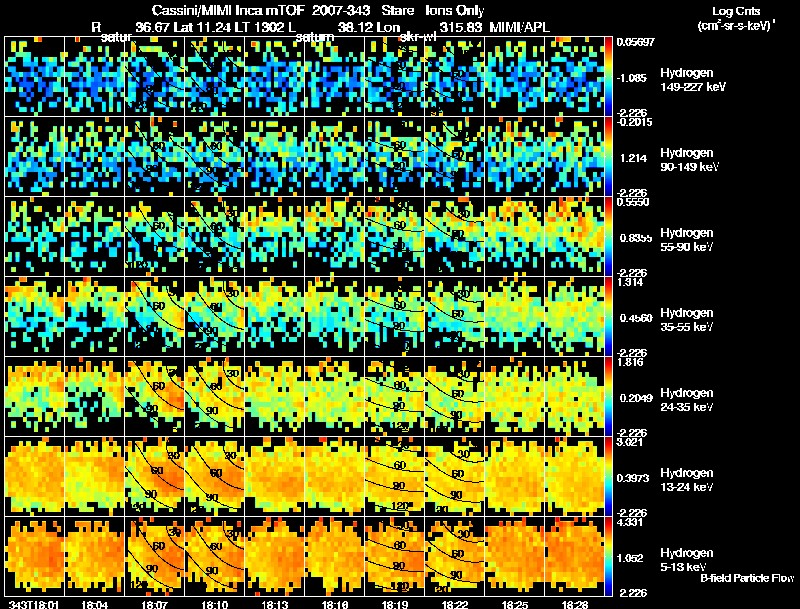Select the 149-227 keV image panel at 18:10
Viewport: 800px width, 609px height.
(x=214, y=77)
